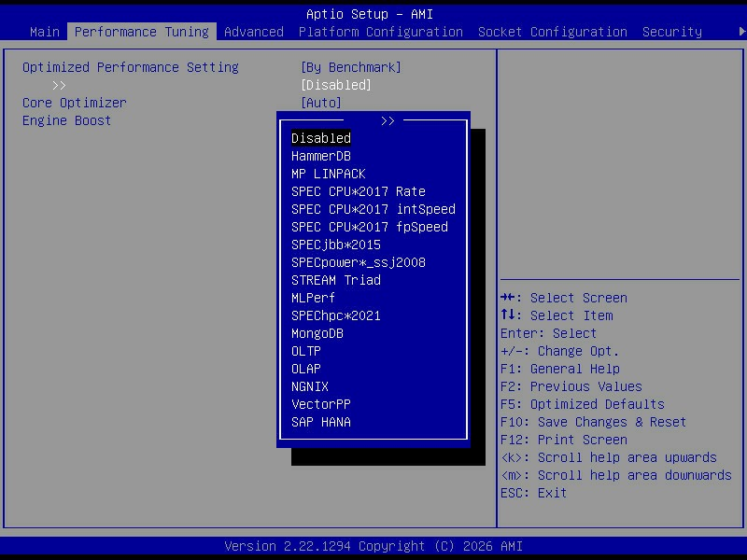
Task: Click the F1: General Help hint
Action: click(559, 369)
